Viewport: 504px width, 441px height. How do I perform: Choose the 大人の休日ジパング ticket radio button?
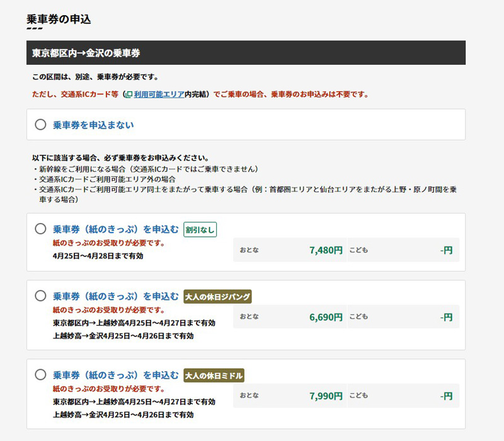click(40, 295)
